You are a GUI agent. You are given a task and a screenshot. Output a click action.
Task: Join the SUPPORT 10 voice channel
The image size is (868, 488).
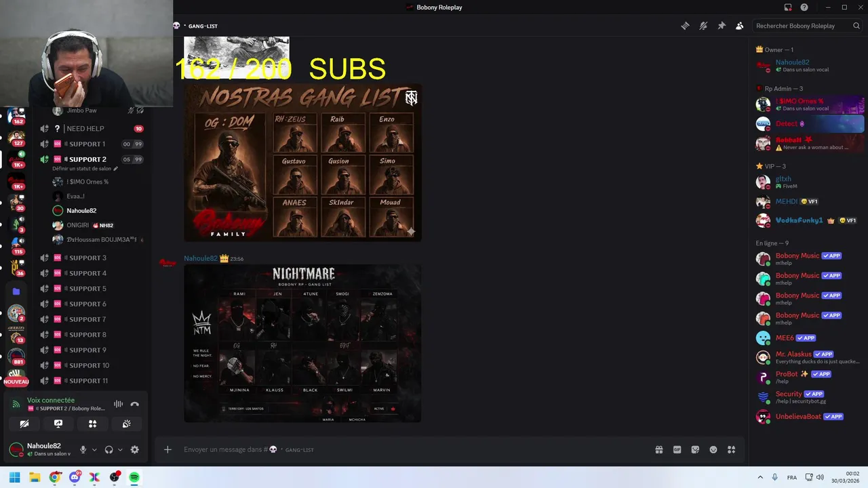click(91, 365)
